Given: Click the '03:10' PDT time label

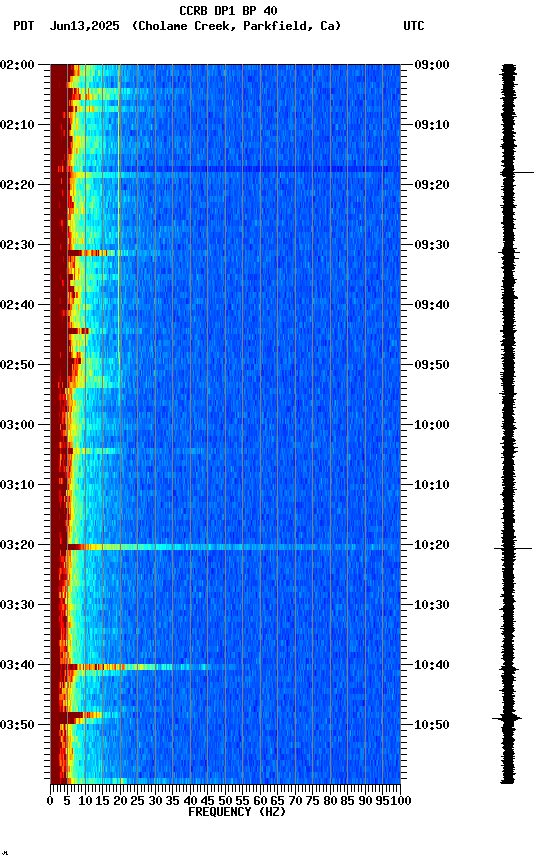Looking at the screenshot, I should point(17,485).
